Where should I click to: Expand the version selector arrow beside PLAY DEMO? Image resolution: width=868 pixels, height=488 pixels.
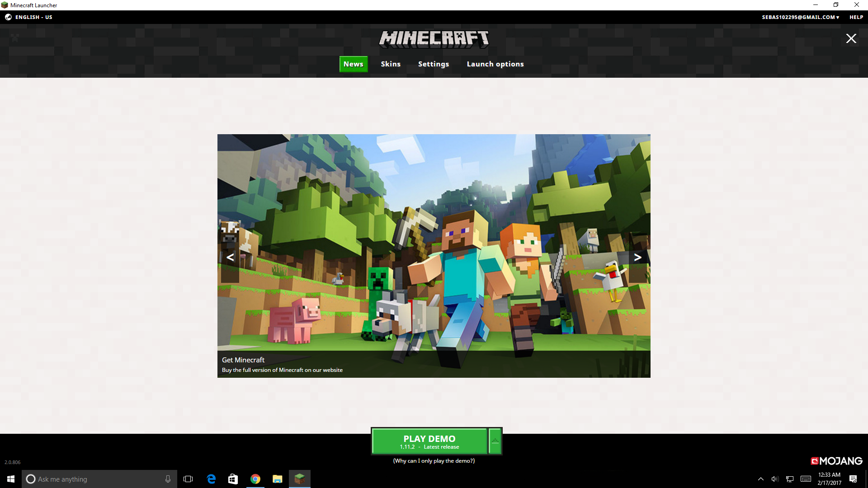495,441
